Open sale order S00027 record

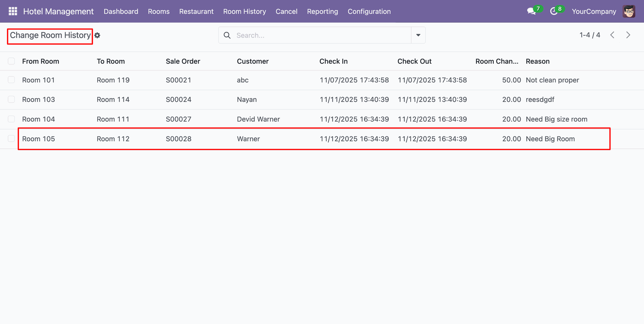pyautogui.click(x=178, y=119)
